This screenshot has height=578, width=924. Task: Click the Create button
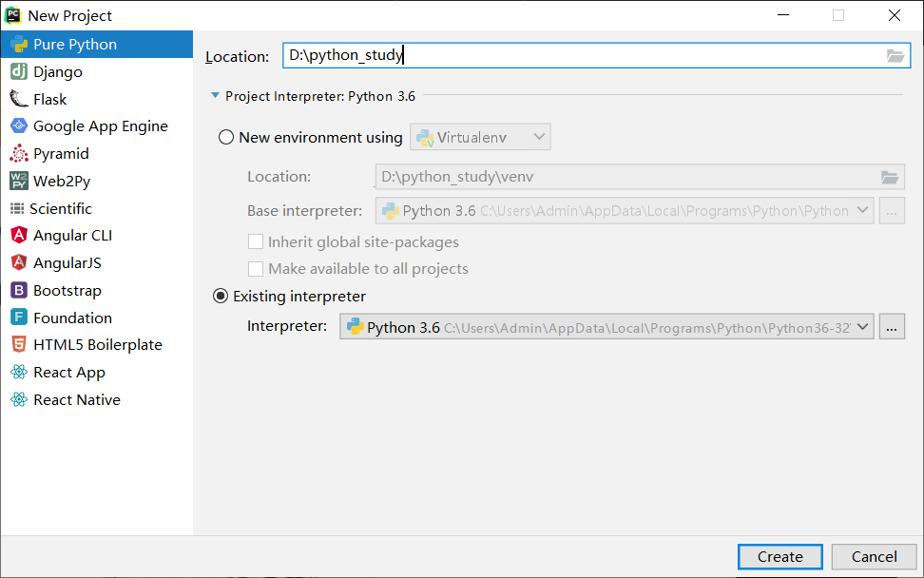coord(780,557)
